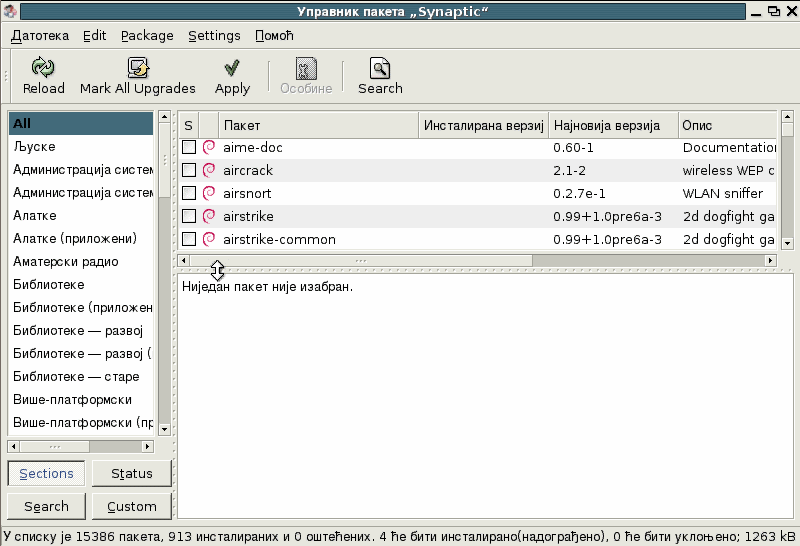Click right arrow of sections horizontal scrollbar
This screenshot has height=546, width=800.
click(147, 446)
